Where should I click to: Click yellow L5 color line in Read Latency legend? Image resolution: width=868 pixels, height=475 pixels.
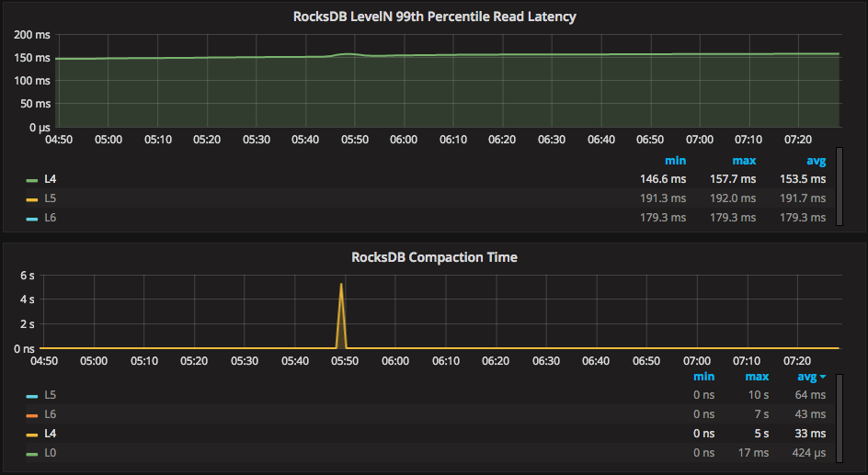[32, 198]
